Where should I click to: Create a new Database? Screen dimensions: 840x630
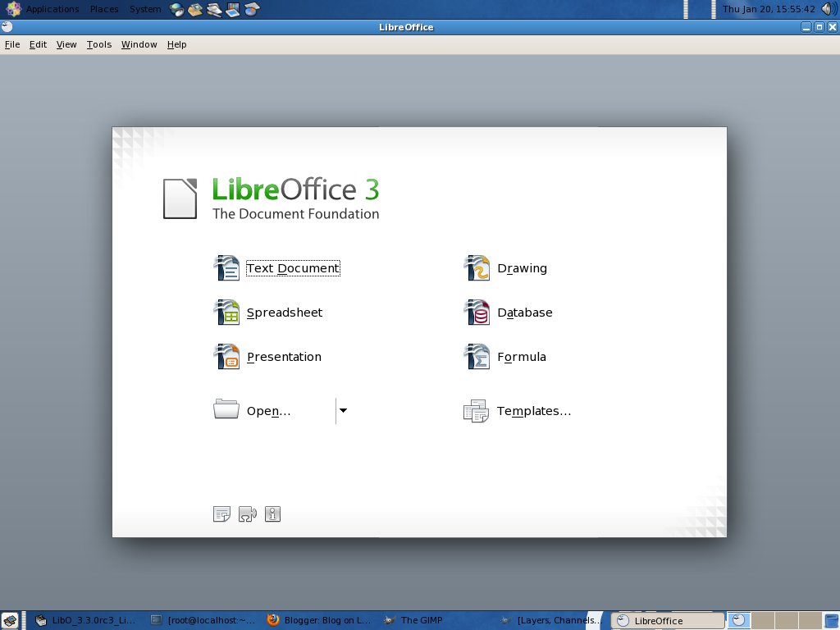tap(508, 313)
